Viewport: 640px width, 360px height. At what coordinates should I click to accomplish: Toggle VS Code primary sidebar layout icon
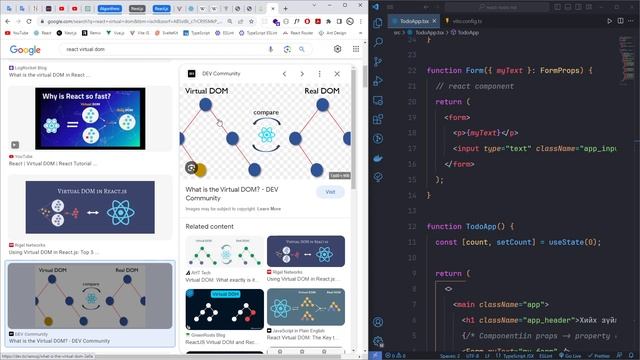pos(557,7)
